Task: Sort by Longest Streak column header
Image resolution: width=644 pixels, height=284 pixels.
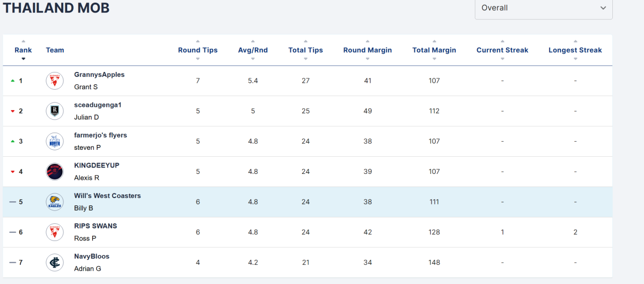Action: [575, 50]
